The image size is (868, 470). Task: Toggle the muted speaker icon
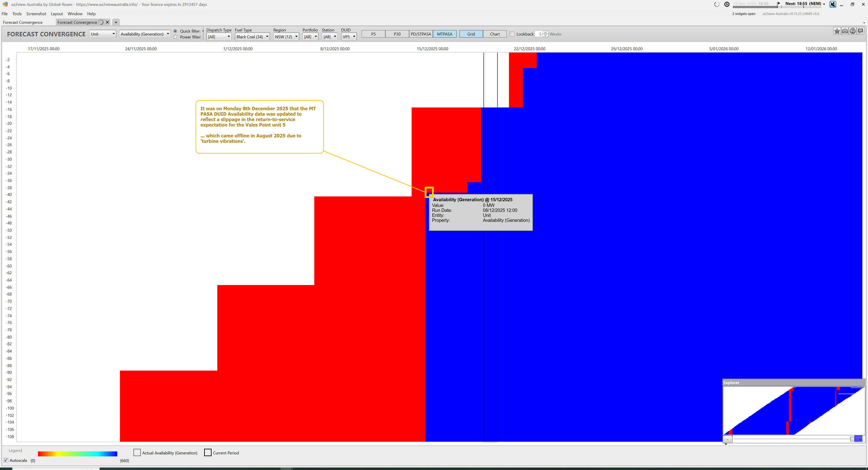pyautogui.click(x=832, y=4)
